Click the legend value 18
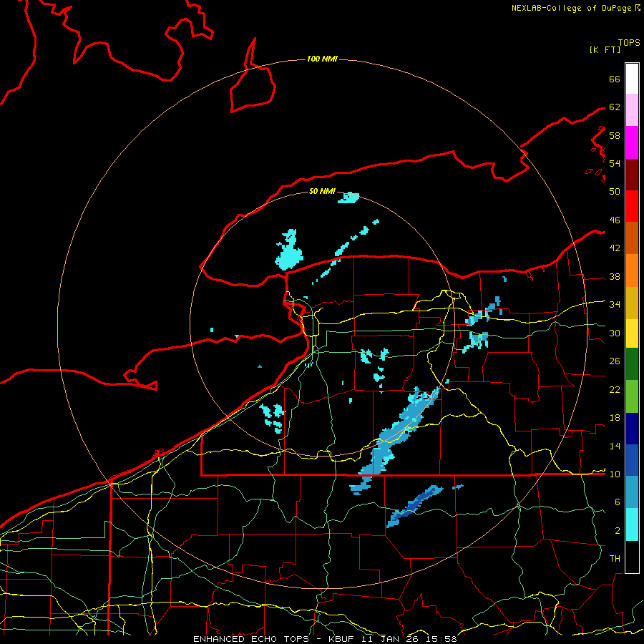 click(x=615, y=417)
